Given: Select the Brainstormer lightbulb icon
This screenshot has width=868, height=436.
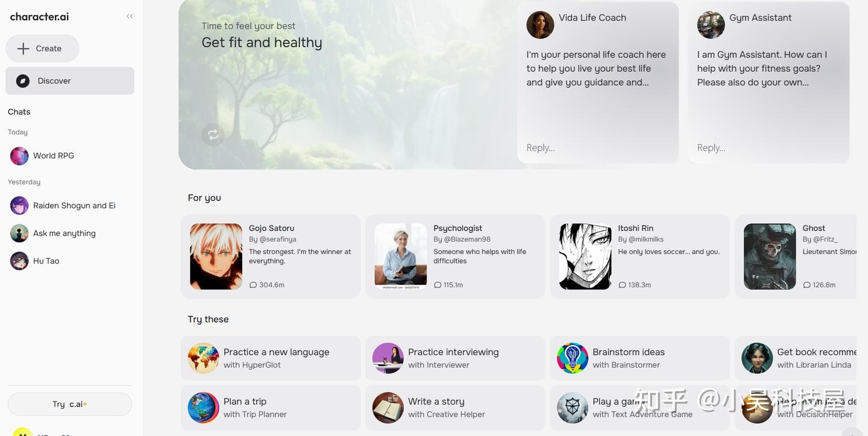Looking at the screenshot, I should tap(572, 358).
